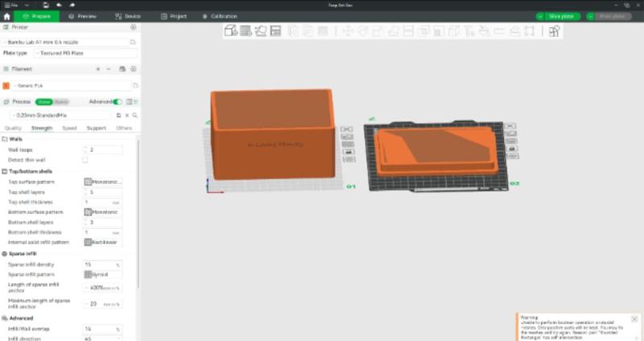
Task: Open the Others settings tab
Action: (x=124, y=128)
